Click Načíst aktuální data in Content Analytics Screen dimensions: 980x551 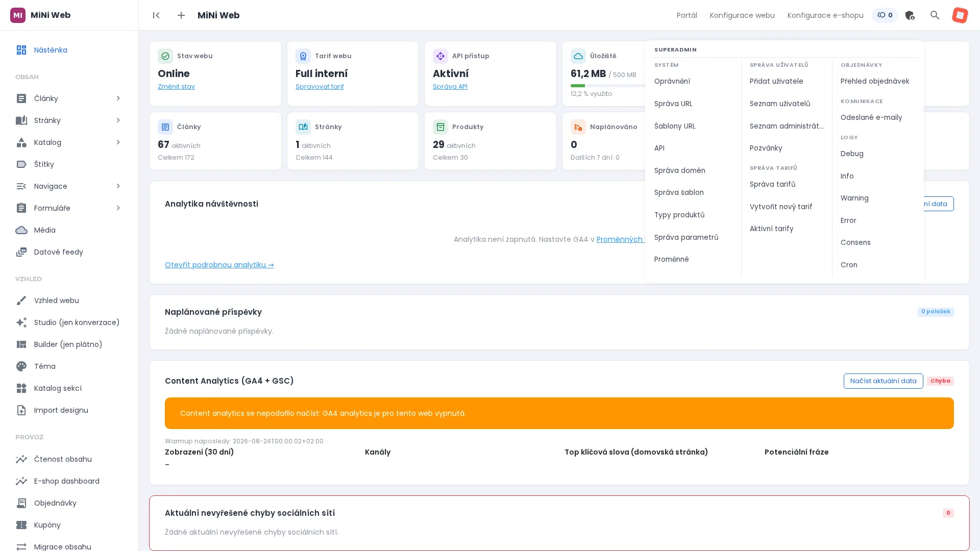point(883,381)
